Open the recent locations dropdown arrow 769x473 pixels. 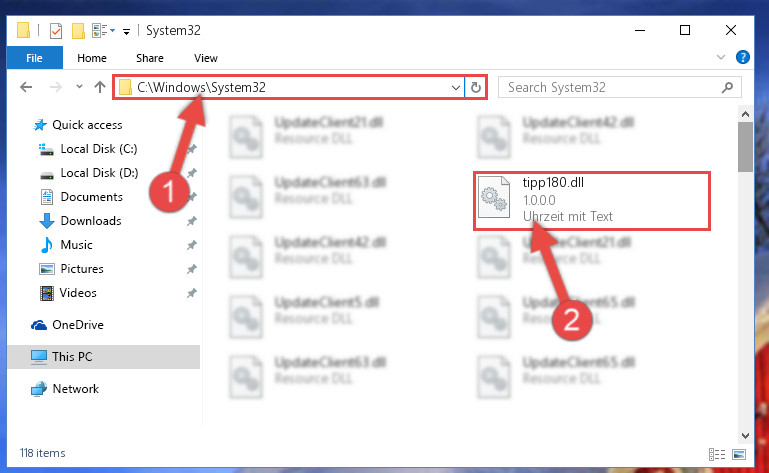tap(79, 87)
